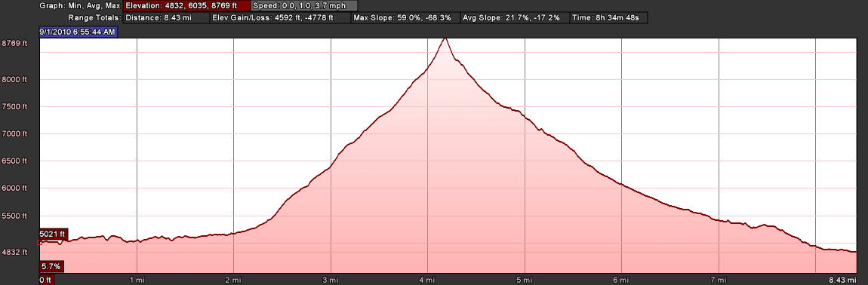Click the 4832 ft minimum axis label
868x285 pixels.
16,252
